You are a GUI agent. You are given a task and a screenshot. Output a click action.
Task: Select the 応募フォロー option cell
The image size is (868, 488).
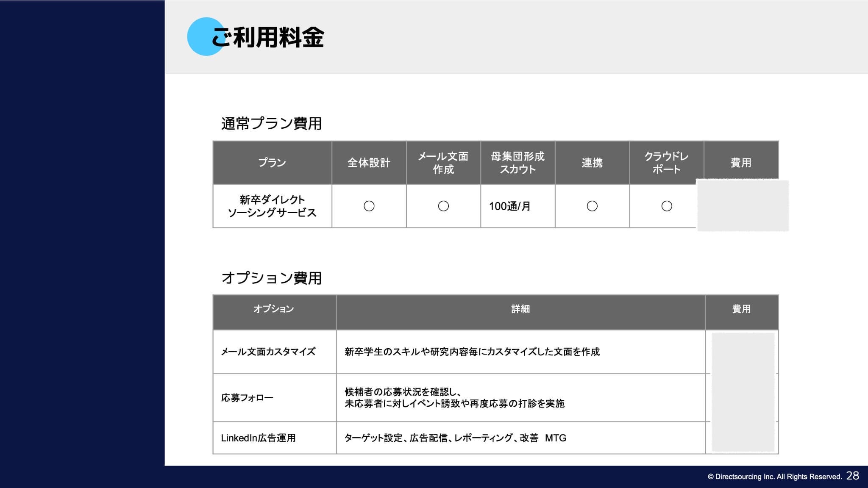pos(247,398)
